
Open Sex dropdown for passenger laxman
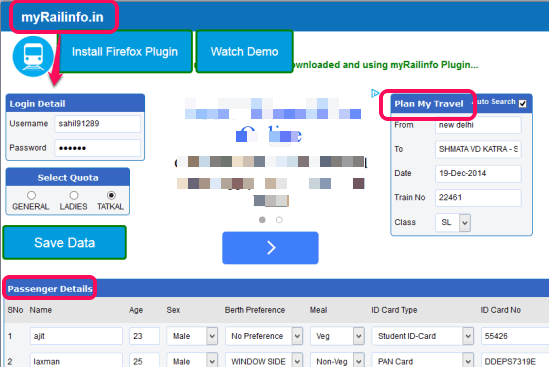[x=192, y=360]
